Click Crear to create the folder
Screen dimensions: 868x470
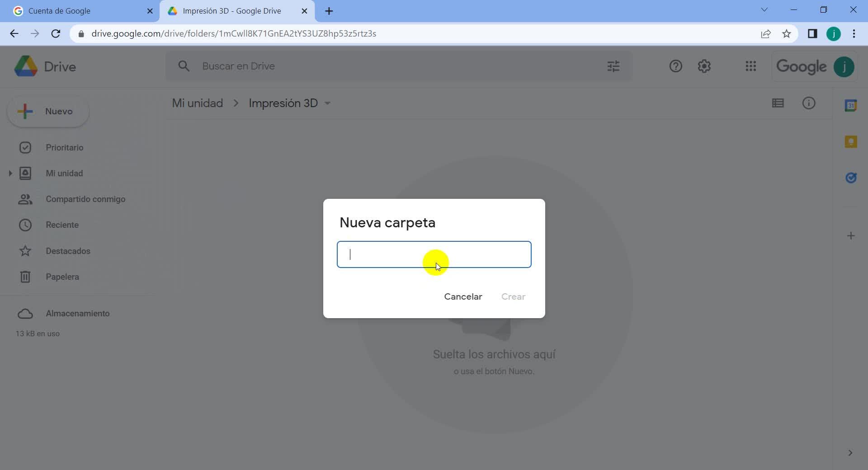pos(513,297)
